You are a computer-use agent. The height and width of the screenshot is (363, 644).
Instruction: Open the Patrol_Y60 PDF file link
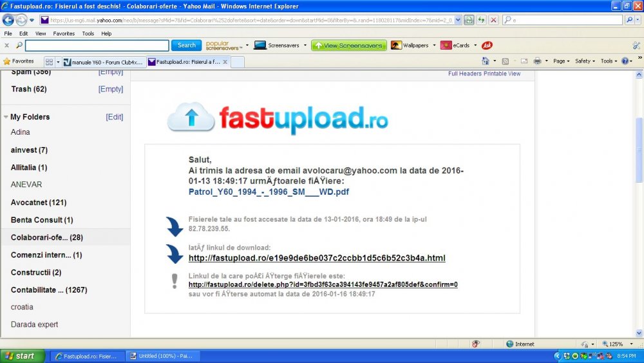pos(269,192)
